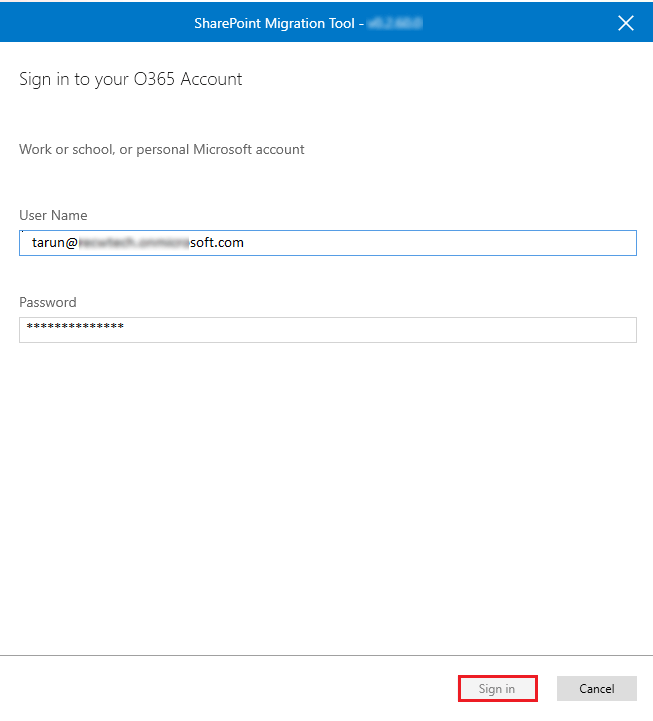The image size is (653, 721).
Task: Click the 'Password' label
Action: (x=48, y=302)
